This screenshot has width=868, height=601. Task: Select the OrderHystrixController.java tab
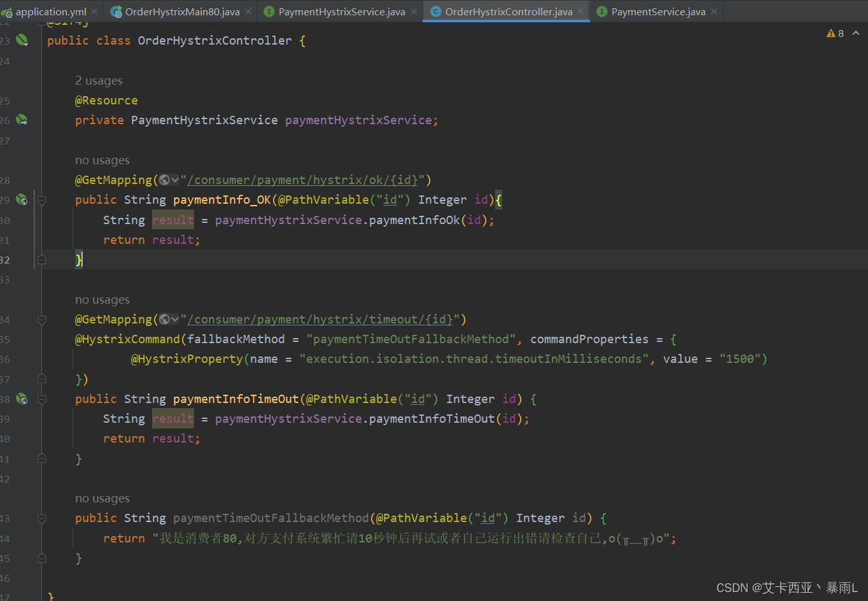point(508,11)
